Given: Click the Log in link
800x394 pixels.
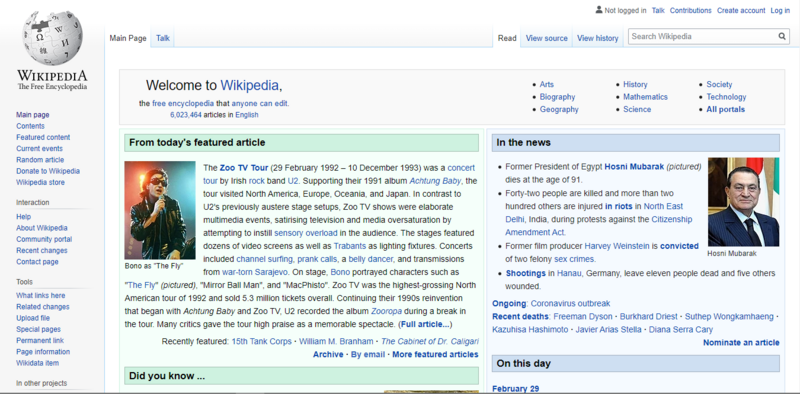Looking at the screenshot, I should click(780, 10).
